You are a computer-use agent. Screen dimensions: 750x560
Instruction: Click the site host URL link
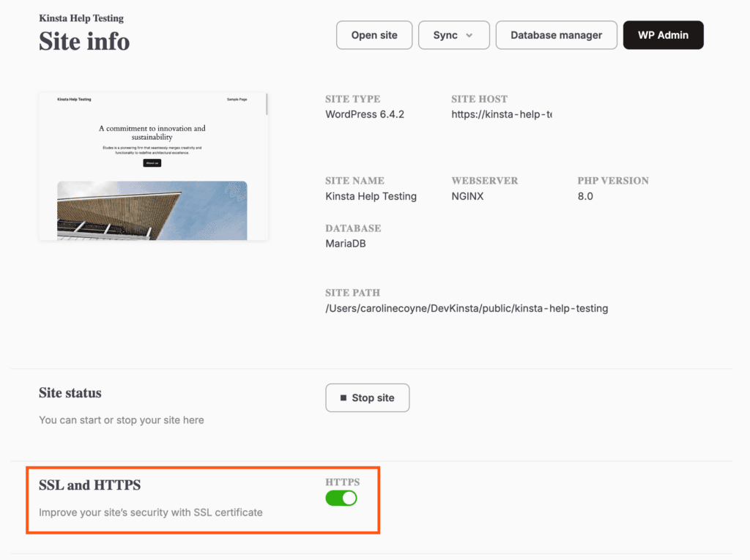pos(502,114)
